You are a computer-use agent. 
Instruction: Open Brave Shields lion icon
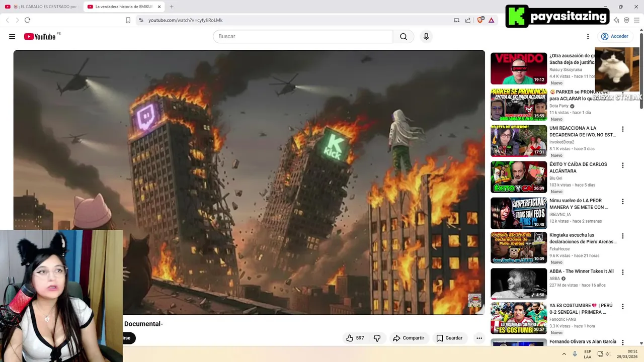tap(480, 20)
